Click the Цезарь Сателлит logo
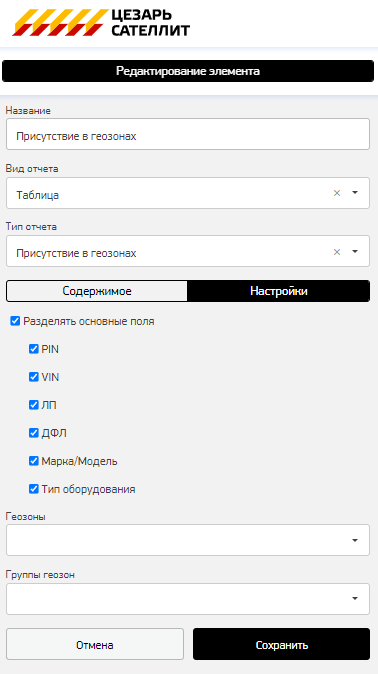Screen dimensions: 378x674 [101, 22]
